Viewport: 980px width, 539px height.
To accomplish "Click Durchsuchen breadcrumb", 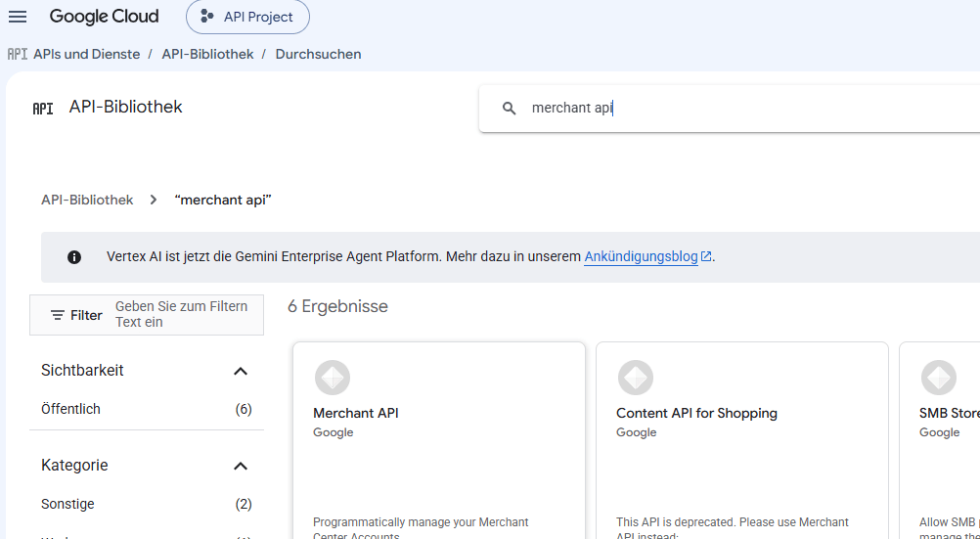I will (318, 55).
